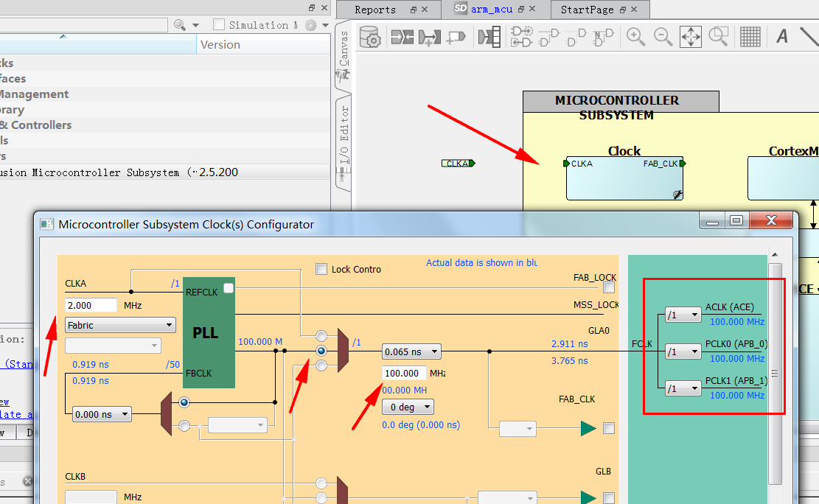Open the ACLK (ACE) divider dropdown
819x504 pixels.
(x=683, y=315)
